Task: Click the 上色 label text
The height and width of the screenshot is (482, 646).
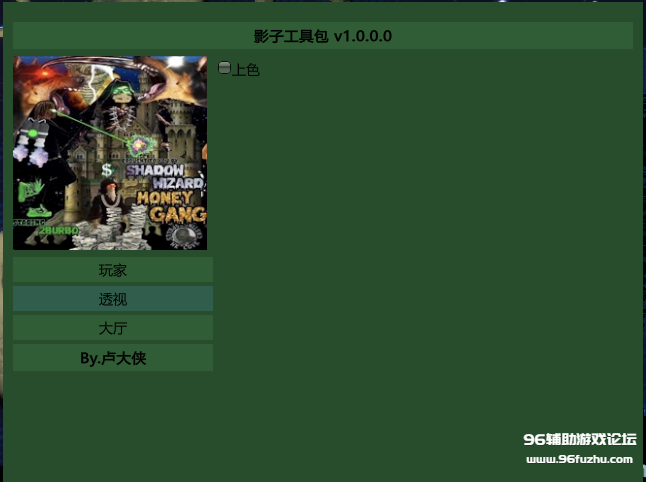Action: click(246, 70)
